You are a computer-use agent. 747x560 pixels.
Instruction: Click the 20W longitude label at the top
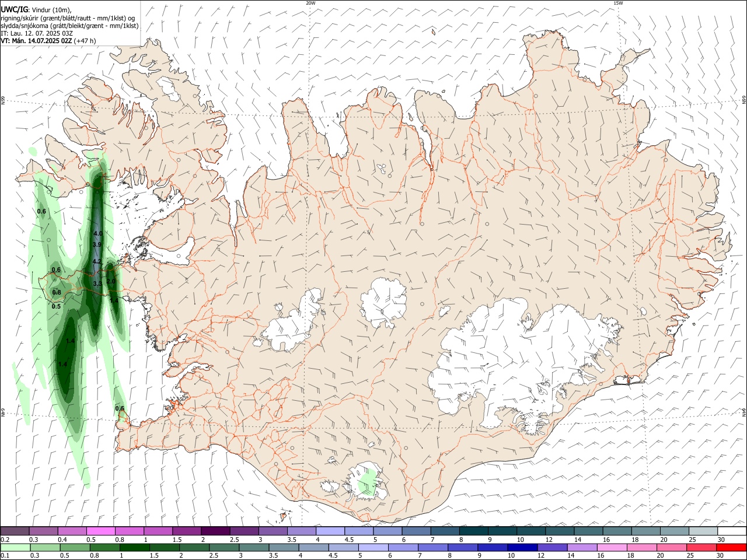(310, 3)
